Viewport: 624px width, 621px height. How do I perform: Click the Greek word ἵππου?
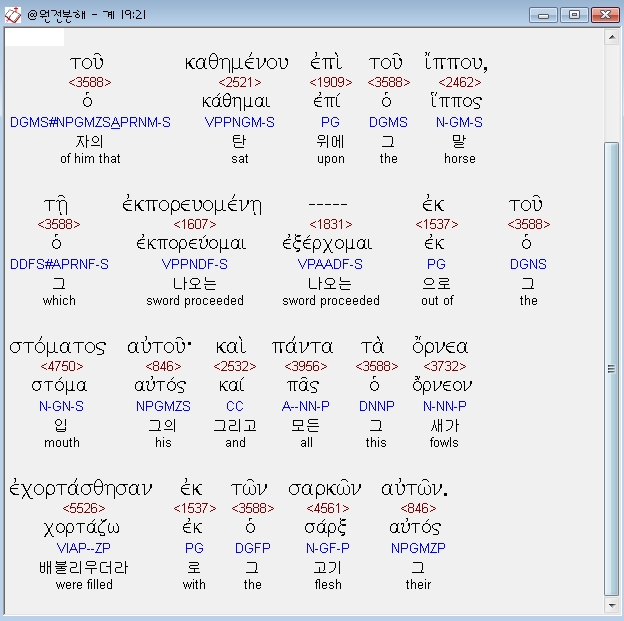tap(456, 62)
